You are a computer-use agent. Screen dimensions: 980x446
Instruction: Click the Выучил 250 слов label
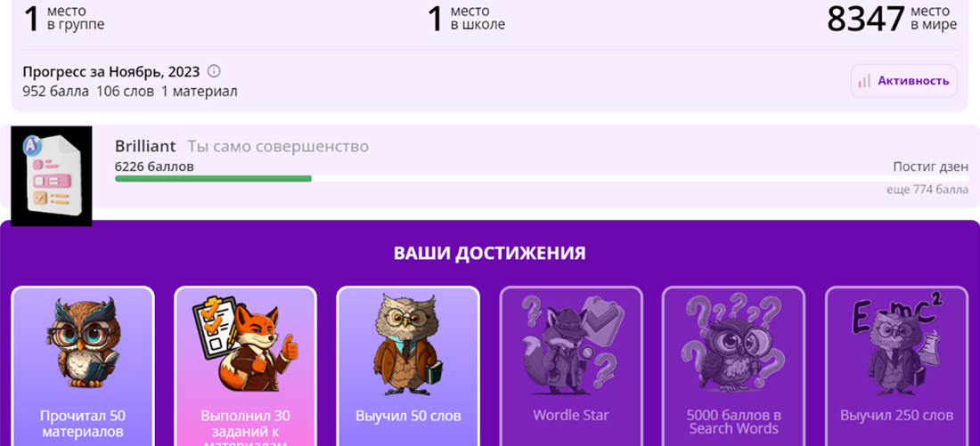[896, 416]
